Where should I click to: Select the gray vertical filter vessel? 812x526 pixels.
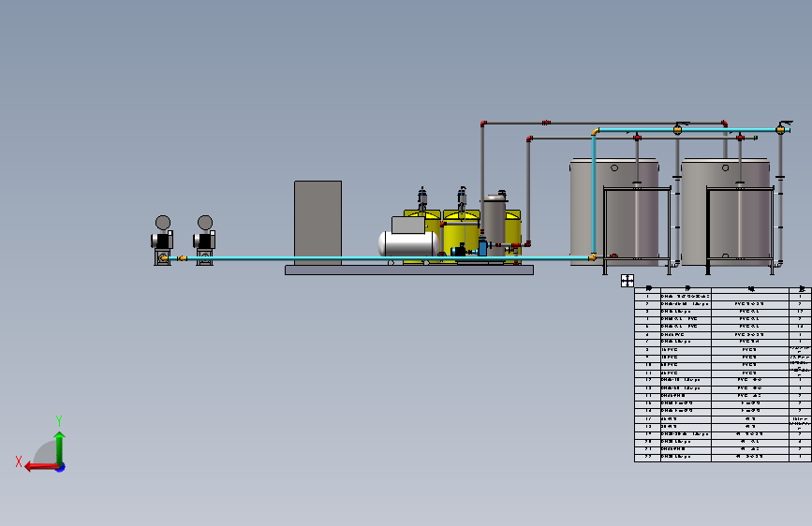495,224
